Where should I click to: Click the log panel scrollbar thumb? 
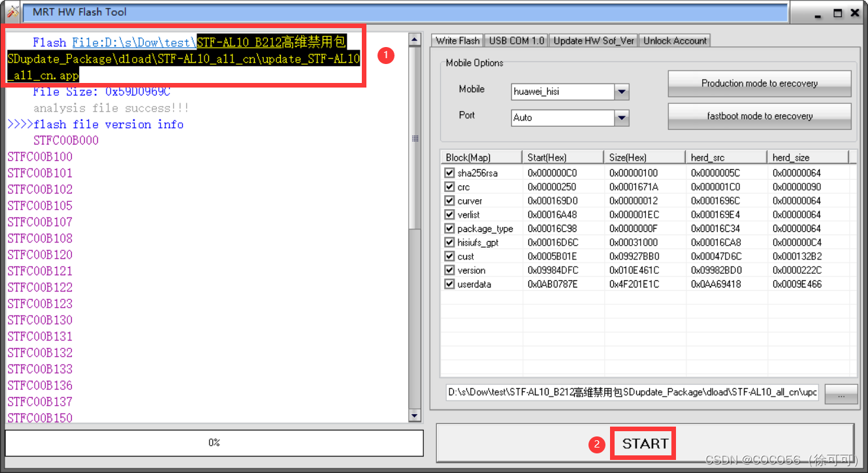coord(414,138)
